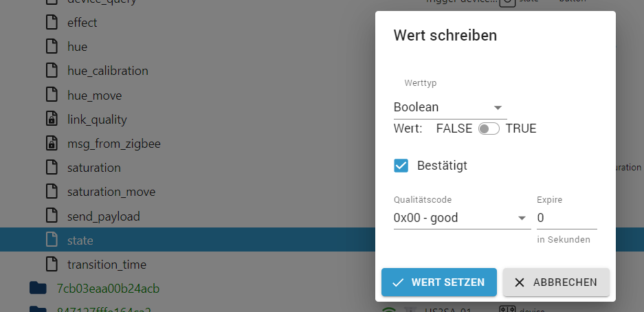Select the hue_move state entry
Viewport: 644px width, 312px height.
94,96
